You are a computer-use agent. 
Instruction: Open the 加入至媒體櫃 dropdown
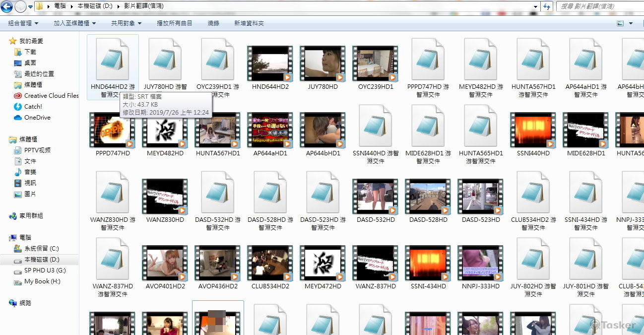pyautogui.click(x=74, y=23)
